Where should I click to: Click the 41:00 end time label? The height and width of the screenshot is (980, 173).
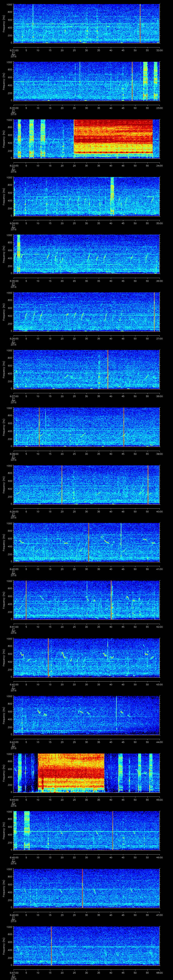tap(159, 569)
